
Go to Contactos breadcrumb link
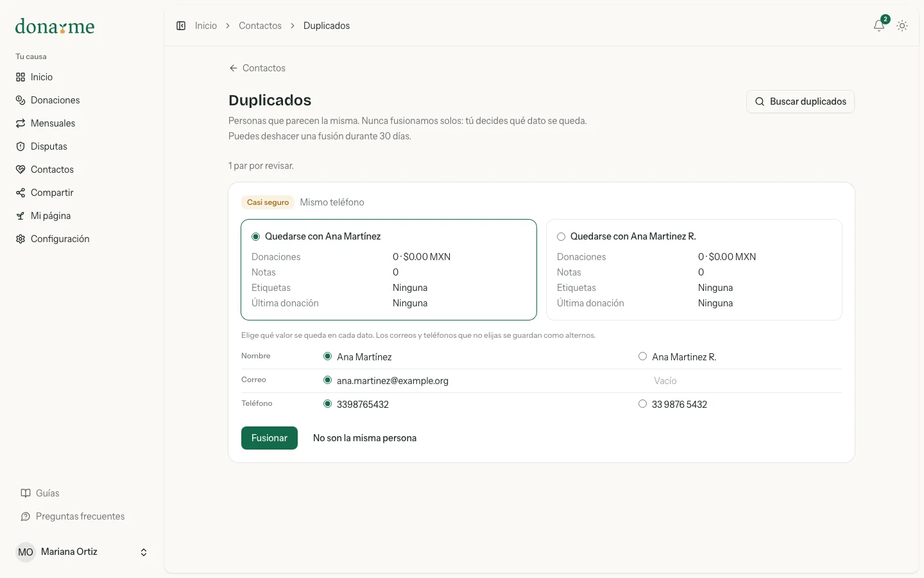(x=260, y=26)
